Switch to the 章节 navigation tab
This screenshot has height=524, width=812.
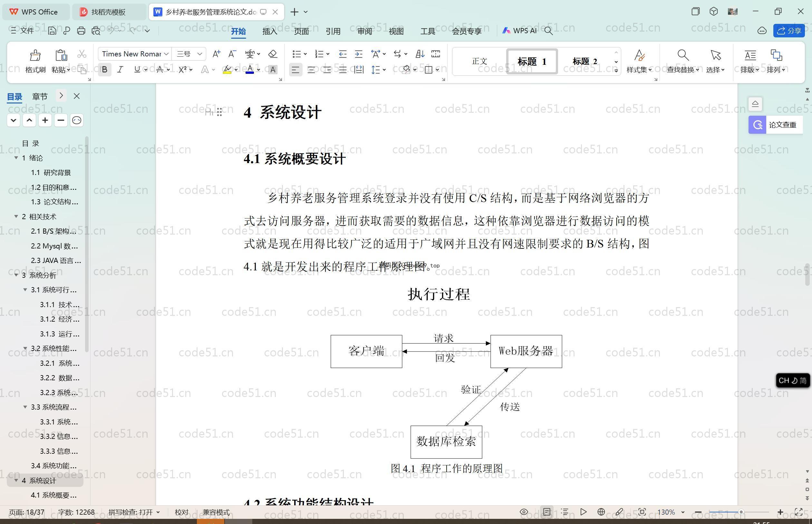pyautogui.click(x=40, y=96)
